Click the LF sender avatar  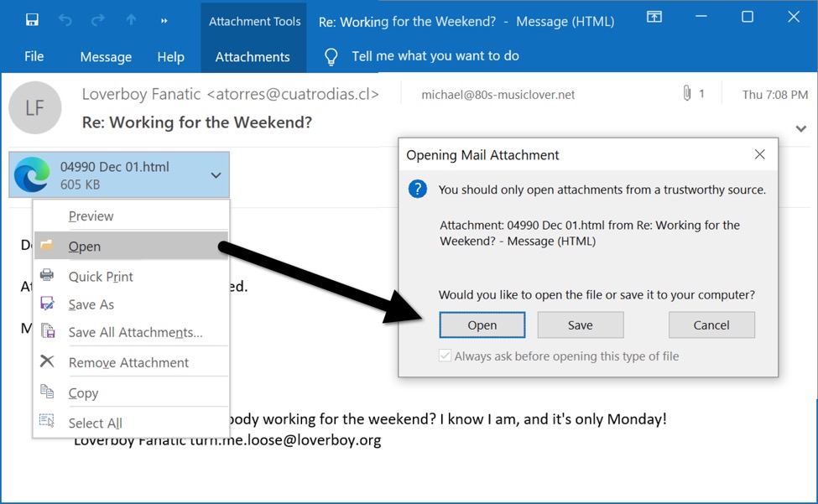[35, 108]
